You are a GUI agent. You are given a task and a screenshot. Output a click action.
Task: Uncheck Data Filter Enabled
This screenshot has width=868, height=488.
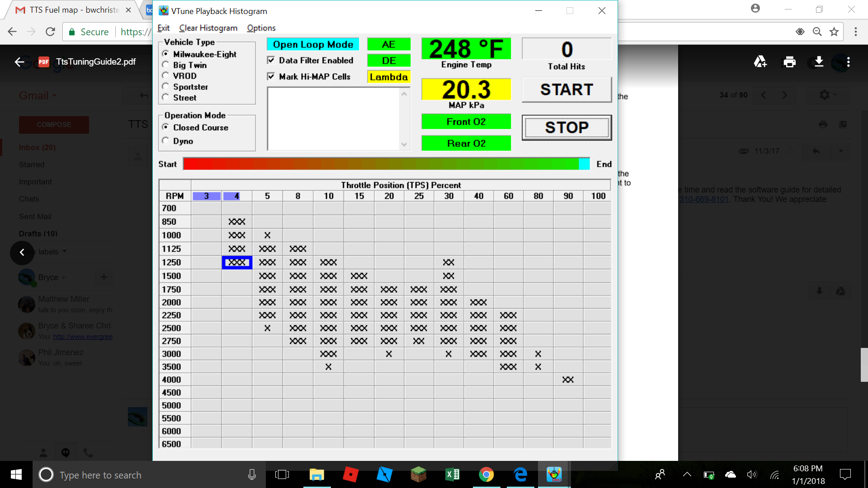[271, 60]
